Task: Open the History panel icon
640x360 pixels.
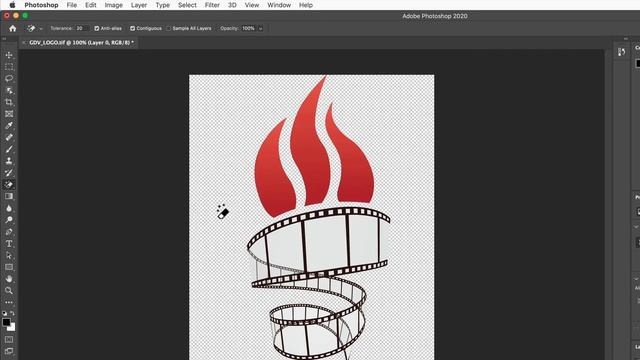Action: pyautogui.click(x=621, y=52)
